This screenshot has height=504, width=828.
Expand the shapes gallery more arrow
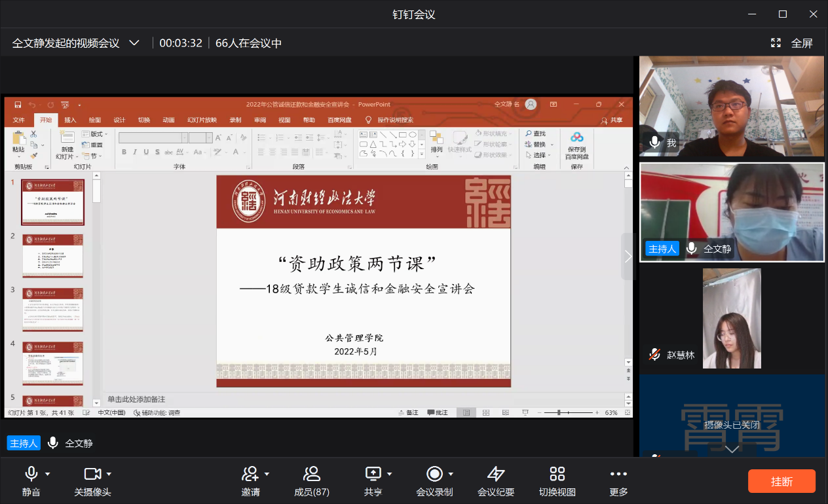[422, 154]
